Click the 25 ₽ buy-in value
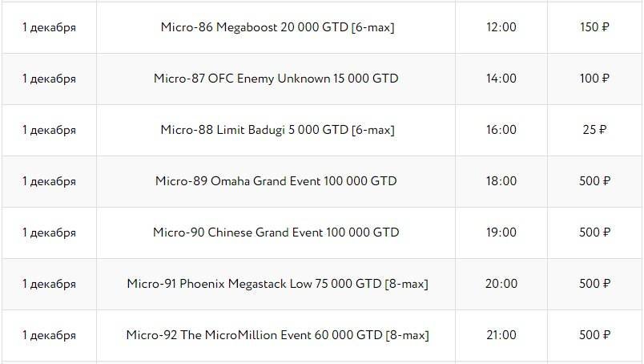This screenshot has height=364, width=644. coord(595,130)
